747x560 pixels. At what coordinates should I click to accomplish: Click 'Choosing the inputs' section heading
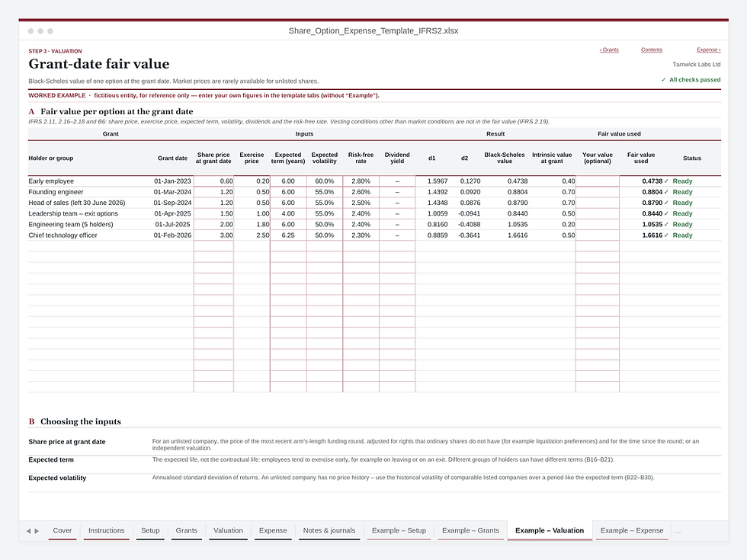pyautogui.click(x=81, y=421)
